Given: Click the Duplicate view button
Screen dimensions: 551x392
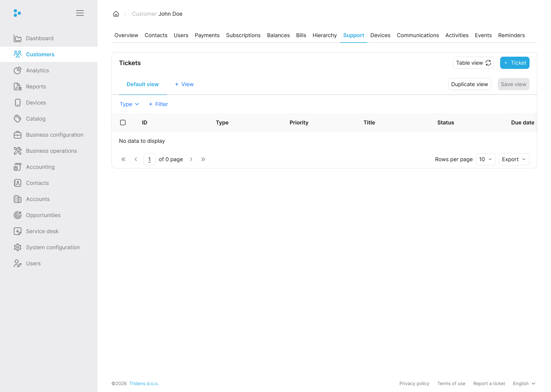Looking at the screenshot, I should click(x=469, y=84).
